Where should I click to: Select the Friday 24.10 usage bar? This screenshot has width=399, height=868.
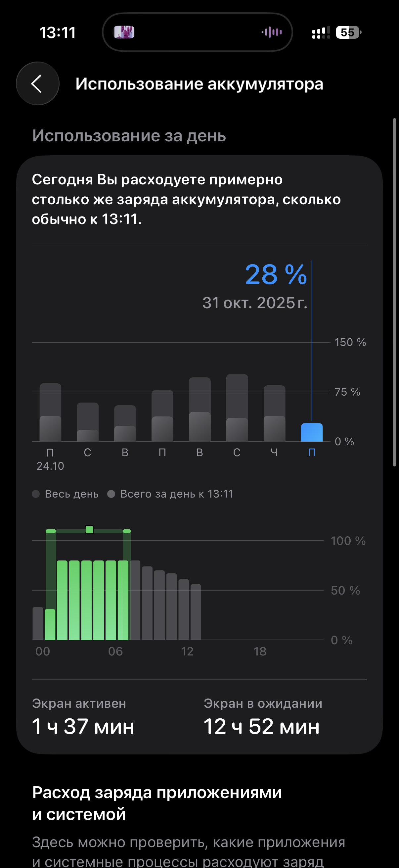(51, 412)
